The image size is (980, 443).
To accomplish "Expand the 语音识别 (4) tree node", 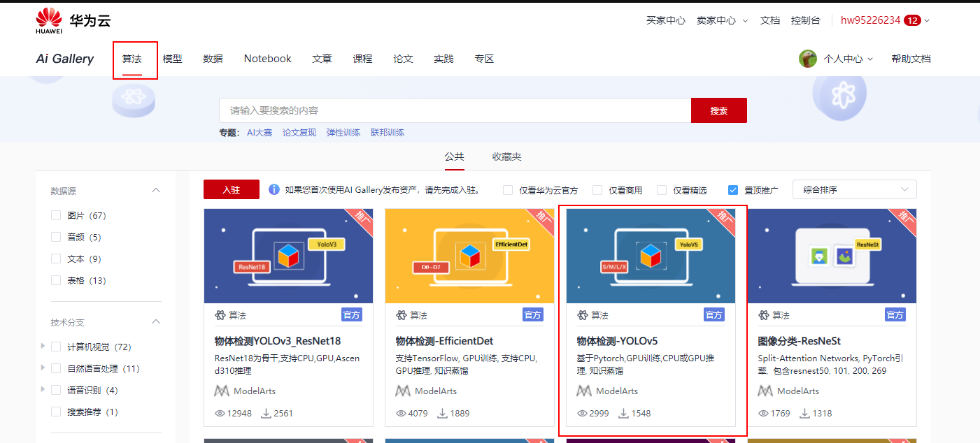I will coord(43,390).
